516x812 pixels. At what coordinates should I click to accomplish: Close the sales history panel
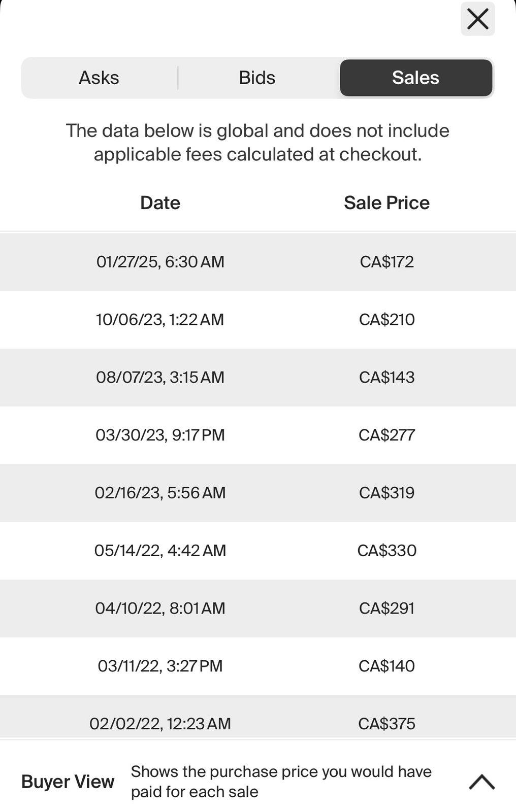coord(477,19)
